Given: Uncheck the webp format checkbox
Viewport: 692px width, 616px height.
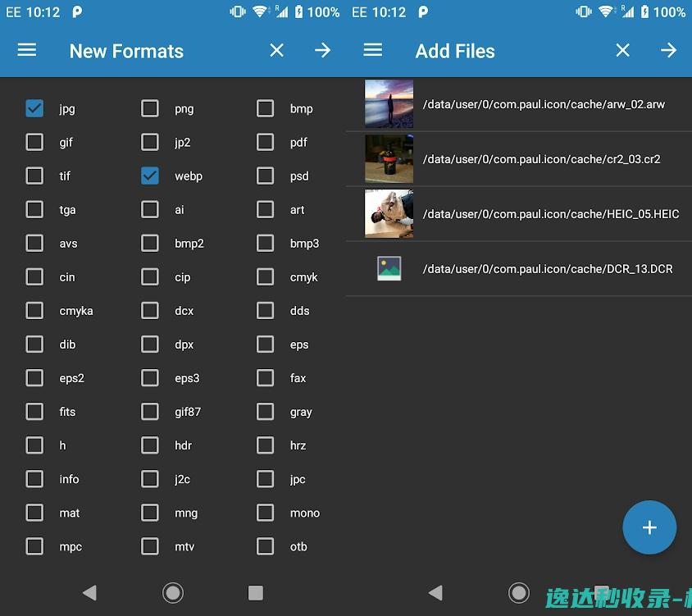Looking at the screenshot, I should [x=149, y=176].
